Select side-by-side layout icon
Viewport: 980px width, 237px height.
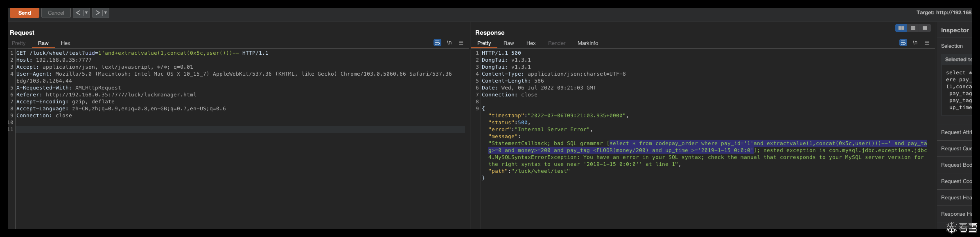901,28
